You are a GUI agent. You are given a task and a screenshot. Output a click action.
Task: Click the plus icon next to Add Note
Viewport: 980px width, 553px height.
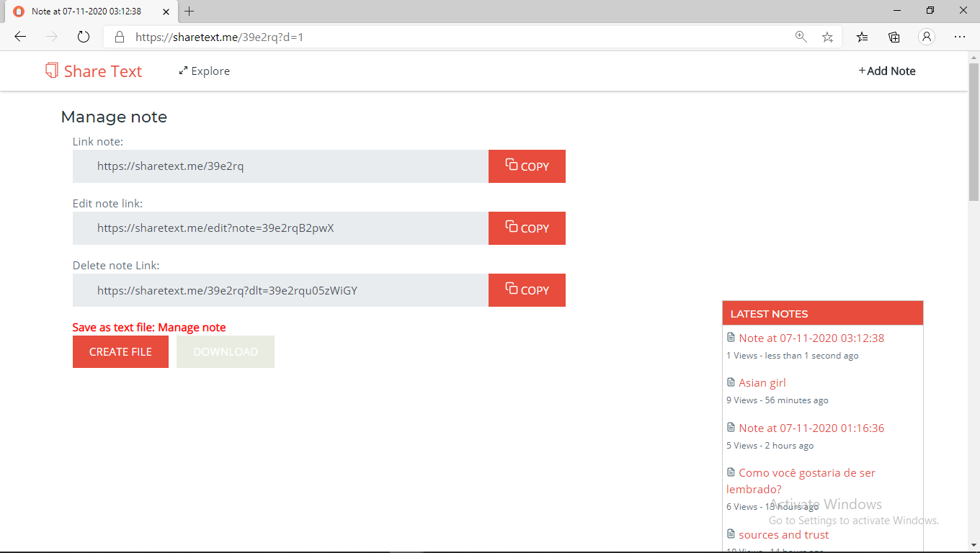pyautogui.click(x=861, y=71)
